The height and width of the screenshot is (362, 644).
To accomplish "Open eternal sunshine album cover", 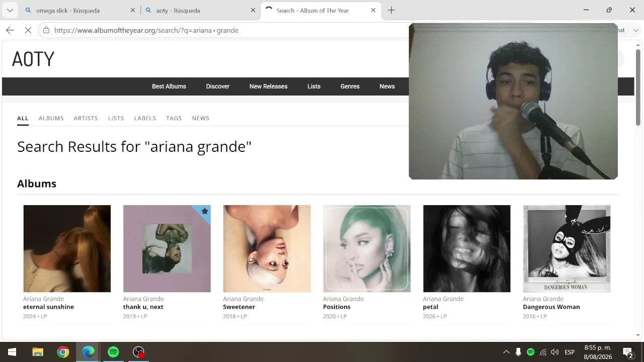I will tap(67, 248).
